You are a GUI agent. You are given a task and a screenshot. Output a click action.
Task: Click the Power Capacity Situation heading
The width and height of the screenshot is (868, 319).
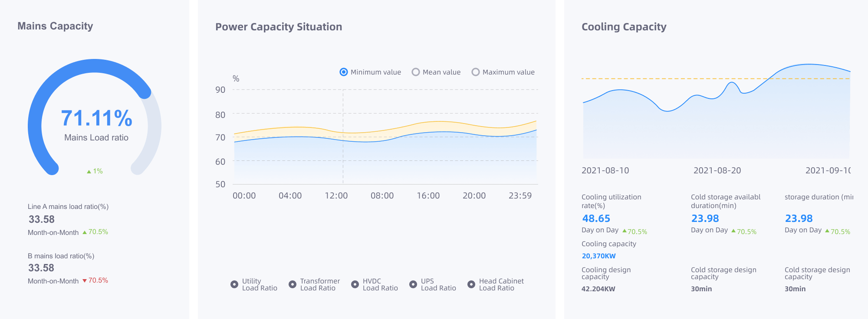tap(279, 27)
